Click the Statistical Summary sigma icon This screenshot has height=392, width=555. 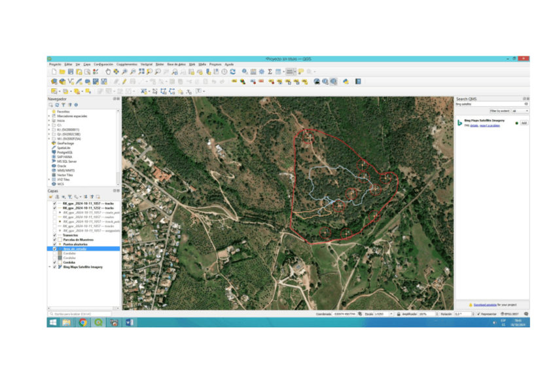point(269,71)
